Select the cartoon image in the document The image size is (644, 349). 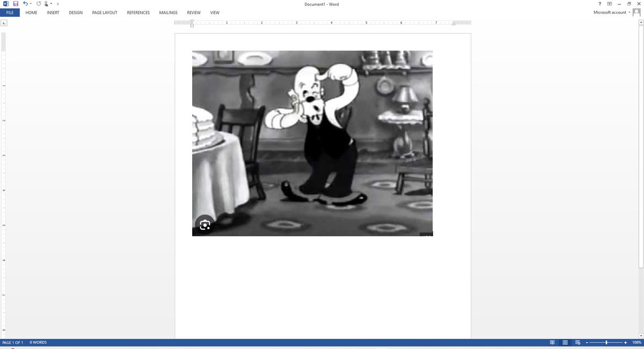(312, 143)
